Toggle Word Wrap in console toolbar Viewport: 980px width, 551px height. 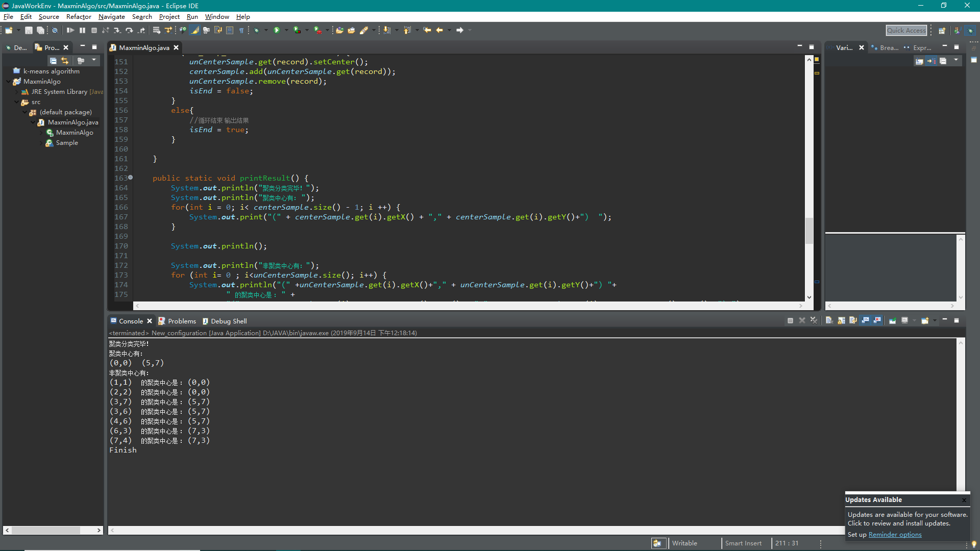click(x=853, y=321)
